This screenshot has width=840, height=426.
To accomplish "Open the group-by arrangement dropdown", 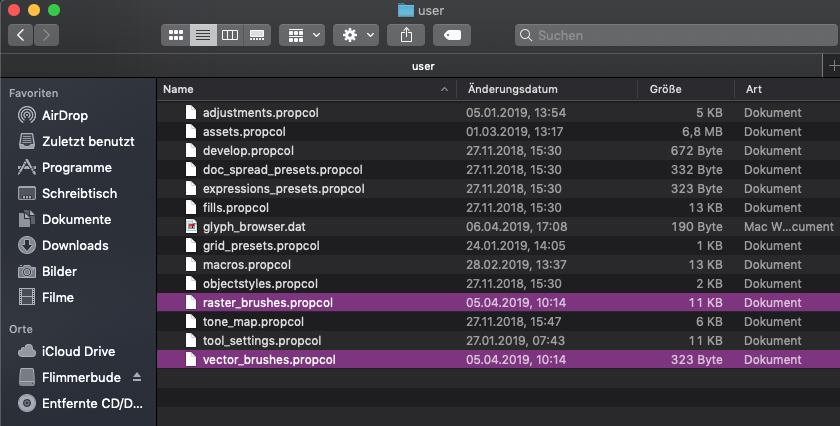I will [x=302, y=35].
